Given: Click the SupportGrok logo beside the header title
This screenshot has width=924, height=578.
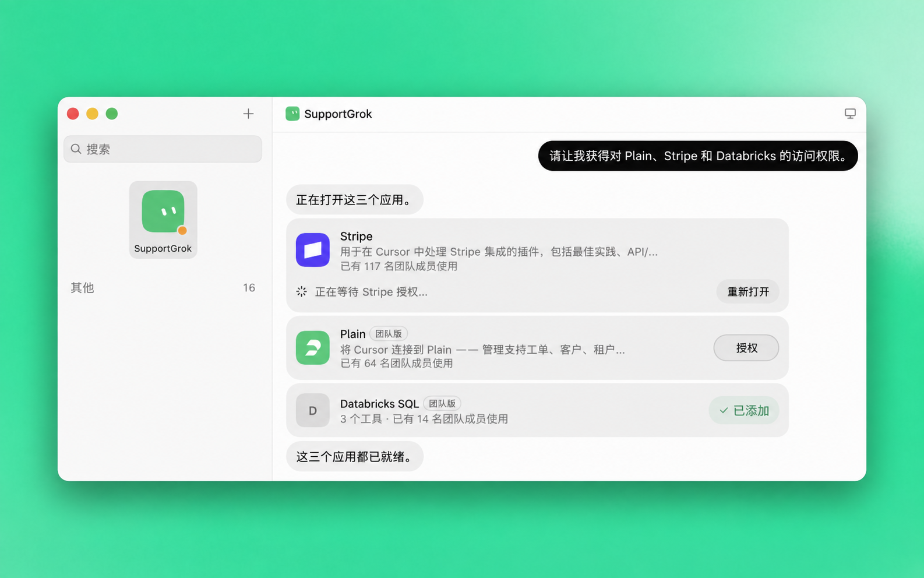Looking at the screenshot, I should (x=292, y=114).
